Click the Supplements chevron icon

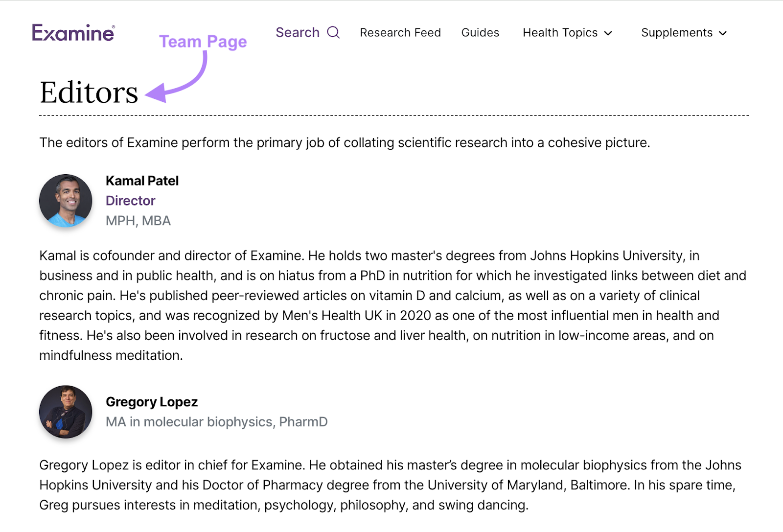723,34
